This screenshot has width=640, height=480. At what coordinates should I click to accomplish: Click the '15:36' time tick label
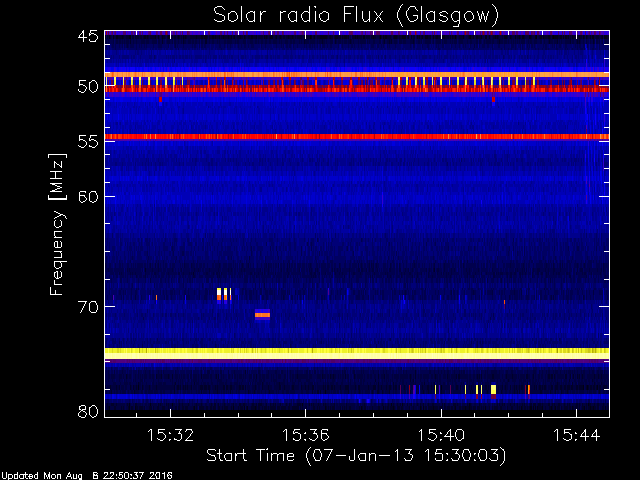[305, 435]
